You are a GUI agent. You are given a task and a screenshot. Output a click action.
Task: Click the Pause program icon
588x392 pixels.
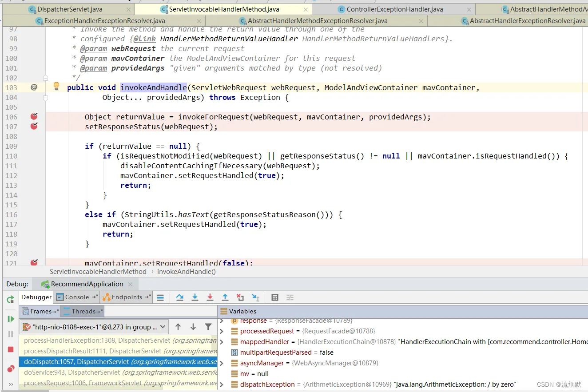coord(11,334)
